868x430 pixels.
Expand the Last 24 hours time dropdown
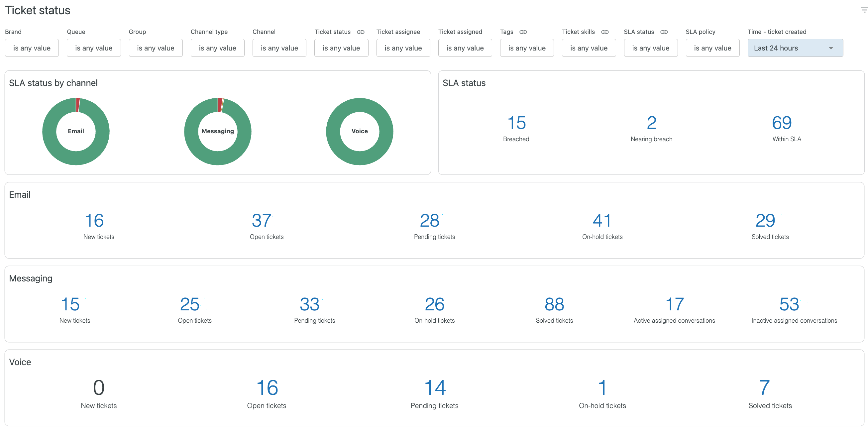(x=795, y=48)
